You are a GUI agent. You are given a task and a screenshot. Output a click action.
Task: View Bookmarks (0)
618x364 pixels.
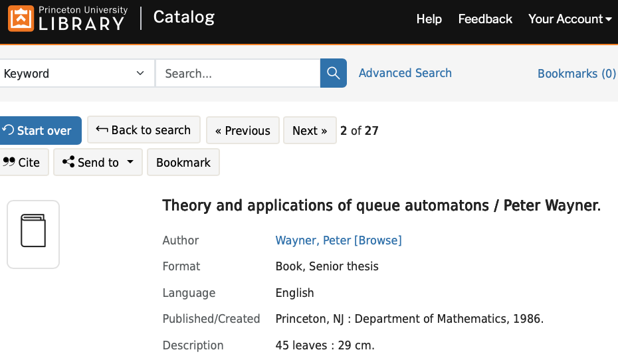[577, 74]
